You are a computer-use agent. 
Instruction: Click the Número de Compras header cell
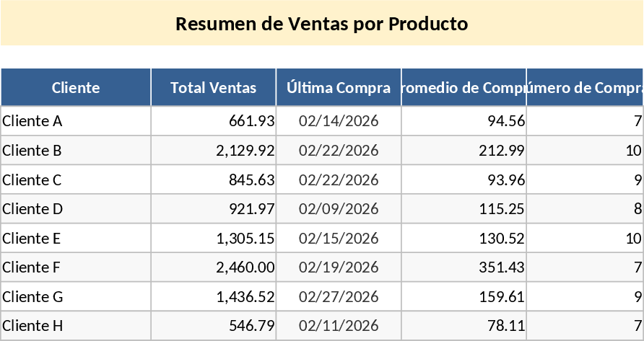pos(585,88)
